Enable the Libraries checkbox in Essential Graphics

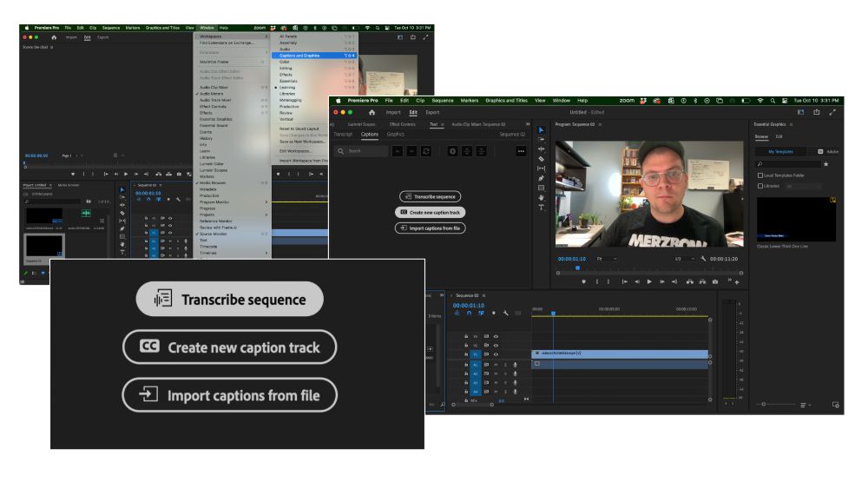pos(760,186)
